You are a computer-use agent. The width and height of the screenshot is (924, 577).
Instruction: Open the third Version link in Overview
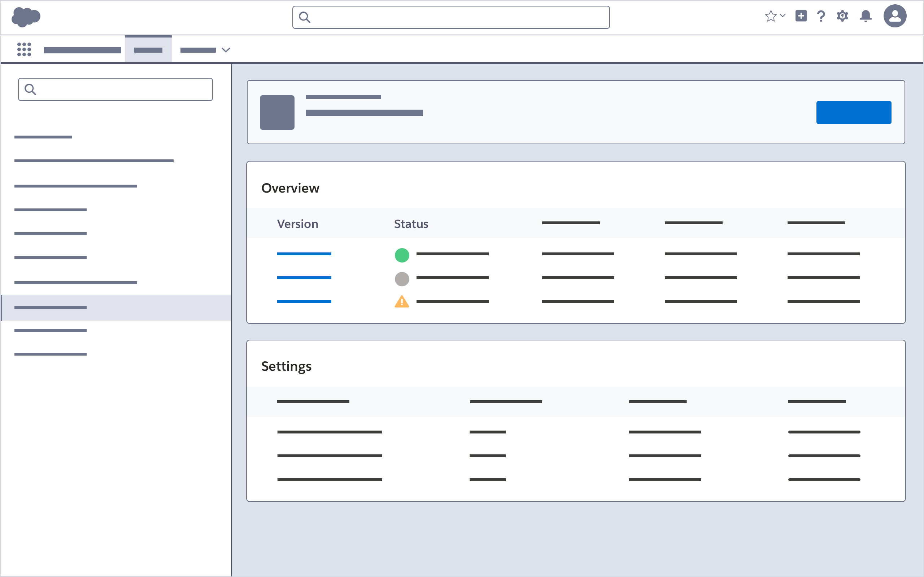pos(304,301)
